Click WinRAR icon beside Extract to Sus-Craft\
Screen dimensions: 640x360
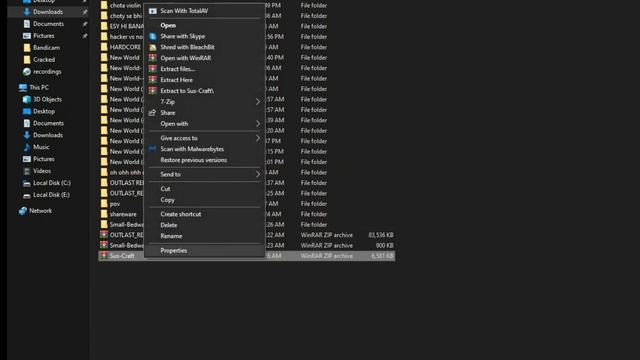153,91
